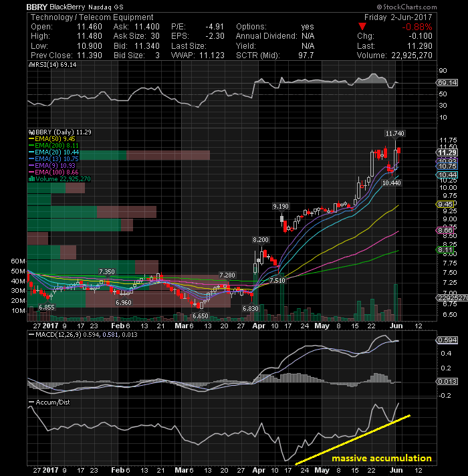Click the candlestick icon beside BBRY (Daily)
This screenshot has height=476, width=468.
31,132
